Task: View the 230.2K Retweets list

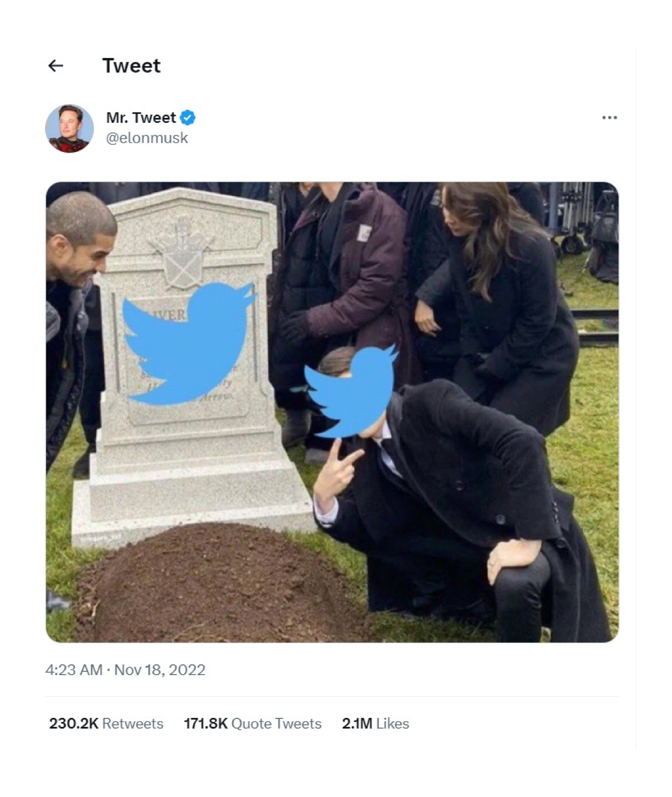Action: coord(106,724)
